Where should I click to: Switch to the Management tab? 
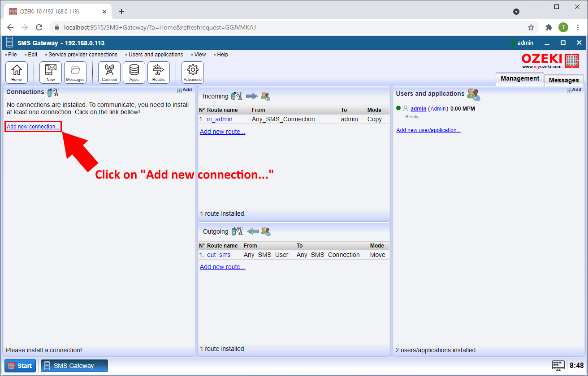520,79
